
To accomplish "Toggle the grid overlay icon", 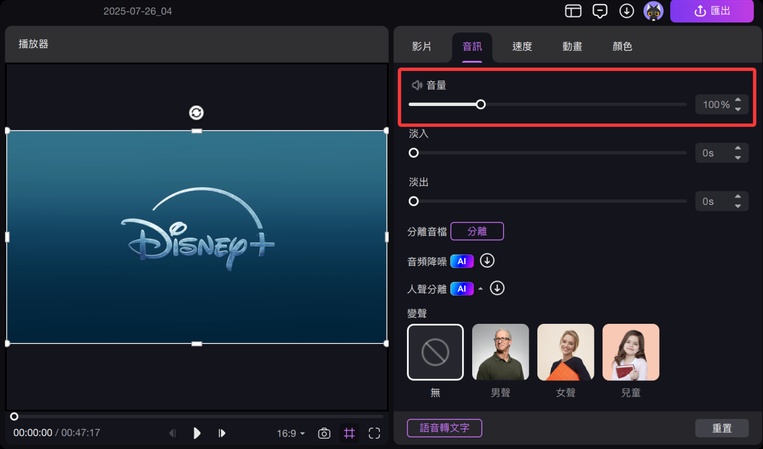I will point(349,433).
